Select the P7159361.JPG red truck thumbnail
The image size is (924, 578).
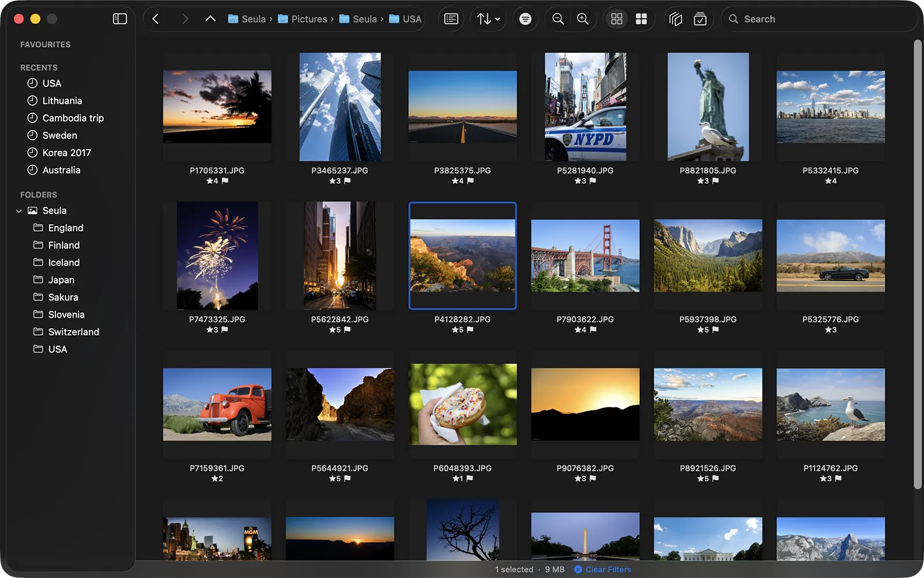click(x=217, y=405)
